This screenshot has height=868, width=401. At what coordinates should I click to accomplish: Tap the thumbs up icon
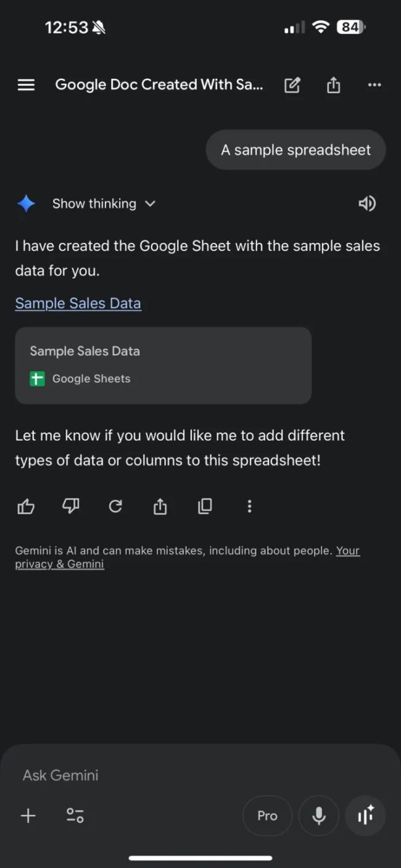[26, 506]
